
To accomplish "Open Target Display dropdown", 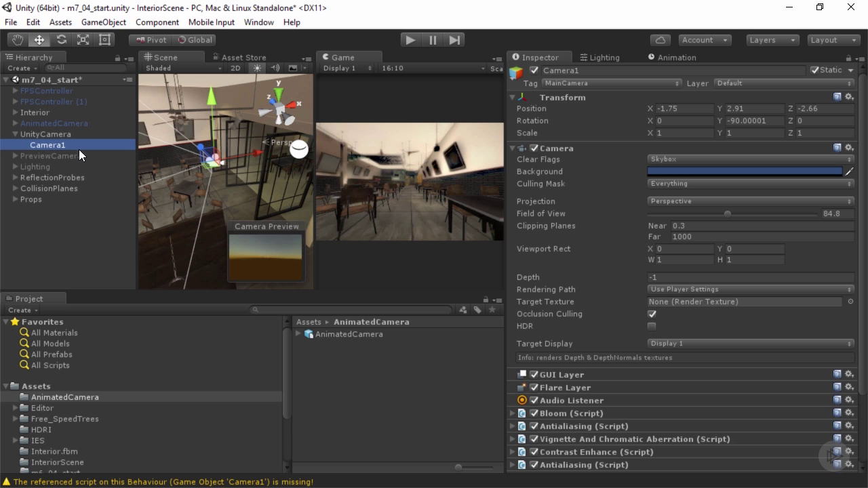I will [x=751, y=344].
